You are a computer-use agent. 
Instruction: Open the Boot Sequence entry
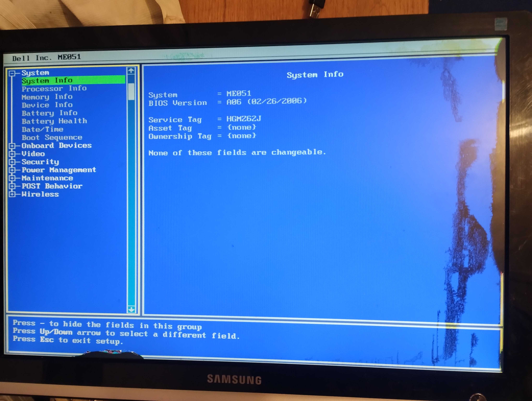click(52, 137)
